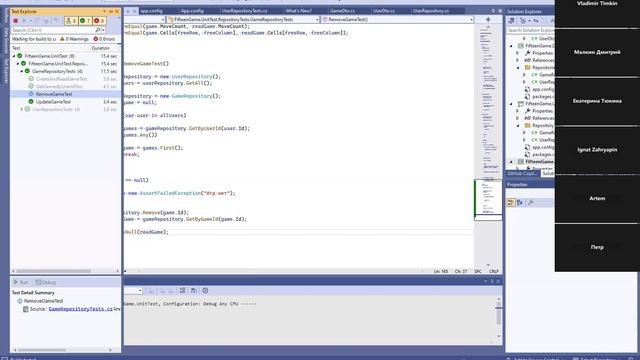Screen dimensions: 640x360
Task: Select the CreateAndReadGameTest row
Action: 65,79
